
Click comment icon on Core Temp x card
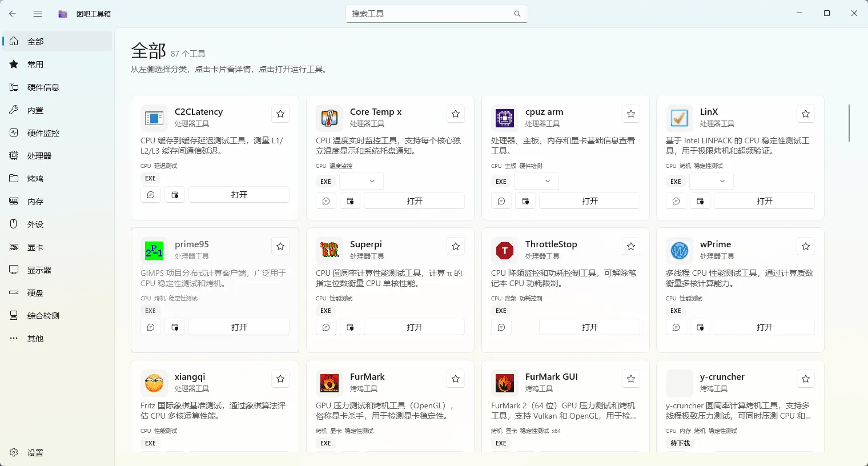pyautogui.click(x=326, y=201)
